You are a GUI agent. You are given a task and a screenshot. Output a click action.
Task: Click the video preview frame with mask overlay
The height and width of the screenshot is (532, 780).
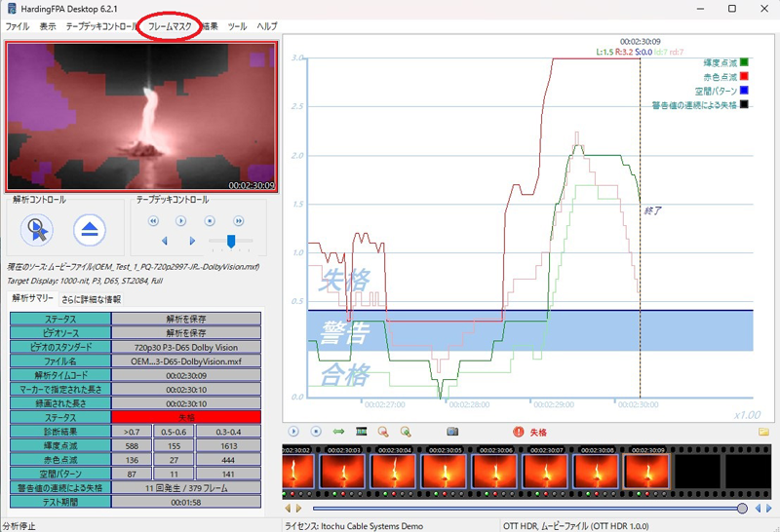141,116
